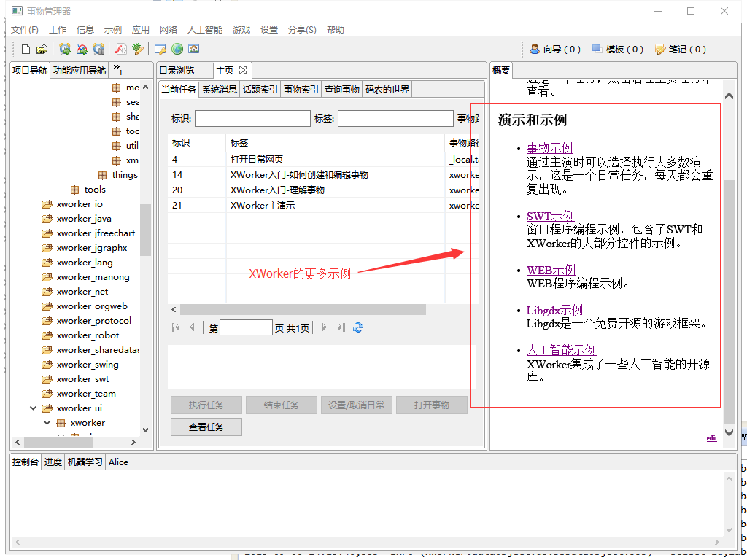The height and width of the screenshot is (560, 747).
Task: Click the window with key toolbar icon
Action: coord(160,49)
